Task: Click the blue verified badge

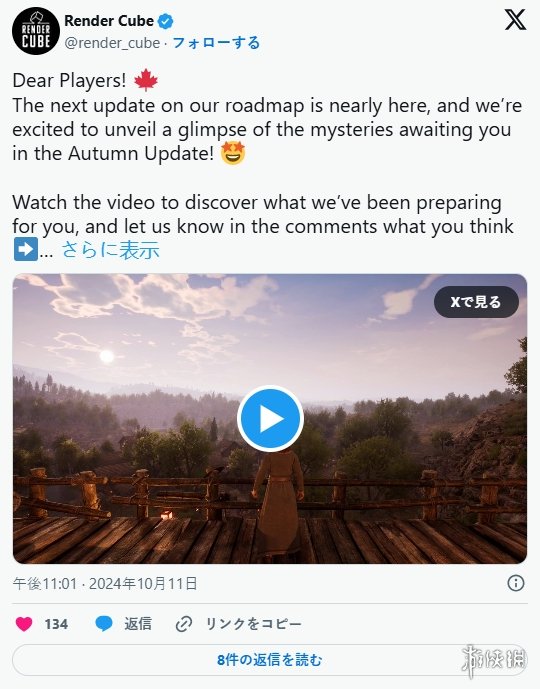Action: click(166, 21)
